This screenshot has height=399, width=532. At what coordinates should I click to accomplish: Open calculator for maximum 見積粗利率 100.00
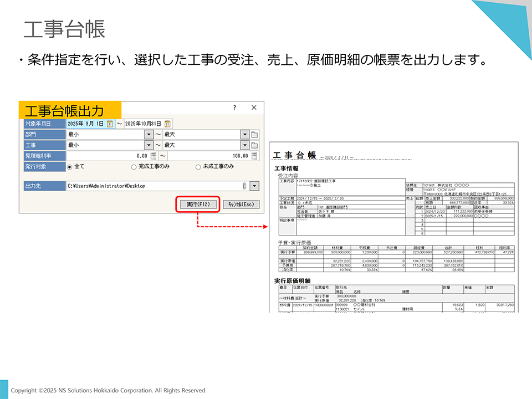point(255,156)
